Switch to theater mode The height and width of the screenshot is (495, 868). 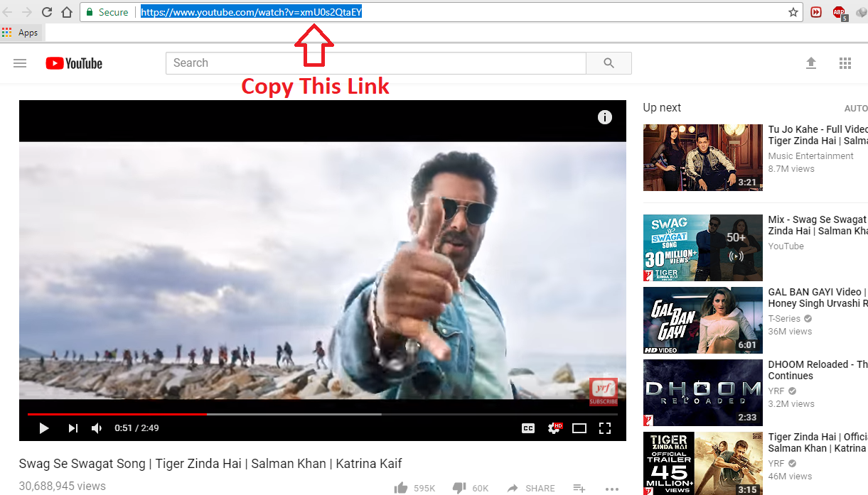579,428
